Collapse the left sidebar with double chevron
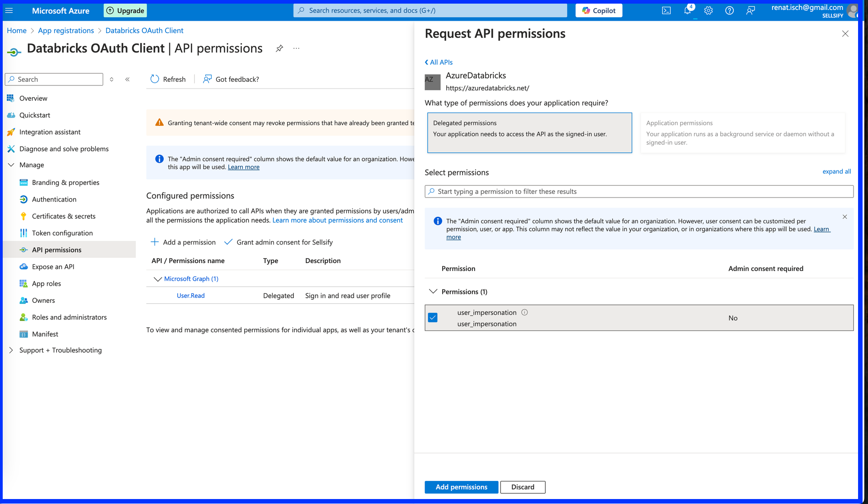 pyautogui.click(x=127, y=79)
